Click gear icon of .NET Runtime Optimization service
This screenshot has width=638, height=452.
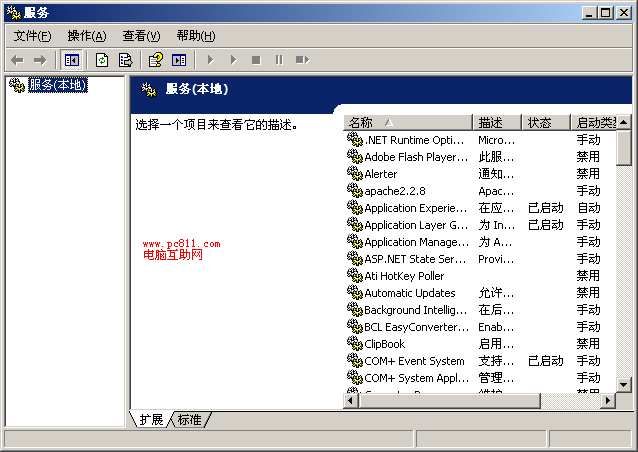[354, 140]
